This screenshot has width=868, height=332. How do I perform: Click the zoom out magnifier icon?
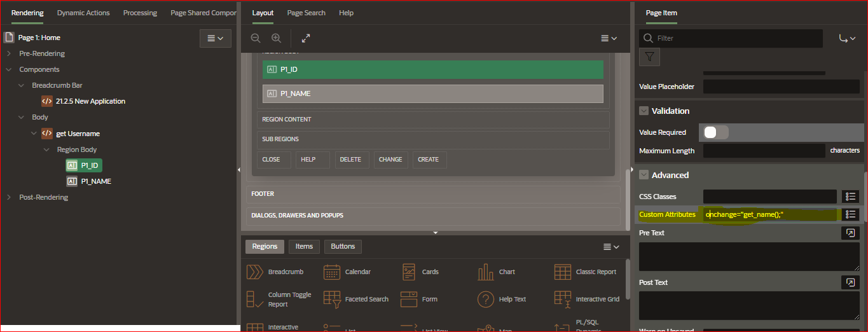(256, 38)
